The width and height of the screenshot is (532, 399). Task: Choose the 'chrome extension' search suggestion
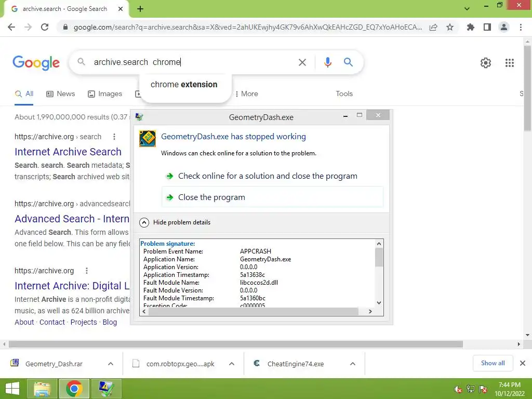pos(185,85)
